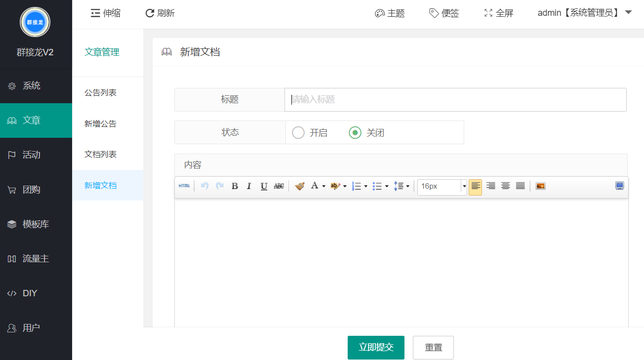Viewport: 644px width, 360px height.
Task: Open DIY section in the sidebar
Action: pyautogui.click(x=36, y=293)
